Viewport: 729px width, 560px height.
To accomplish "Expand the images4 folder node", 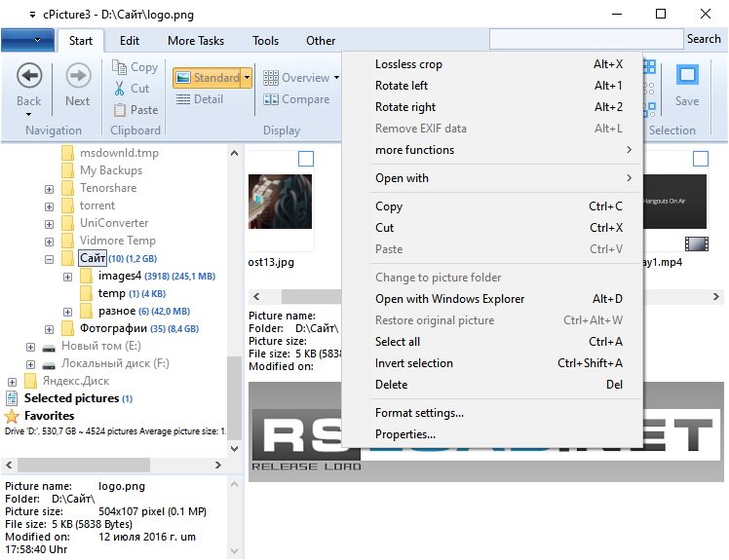I will [x=67, y=277].
